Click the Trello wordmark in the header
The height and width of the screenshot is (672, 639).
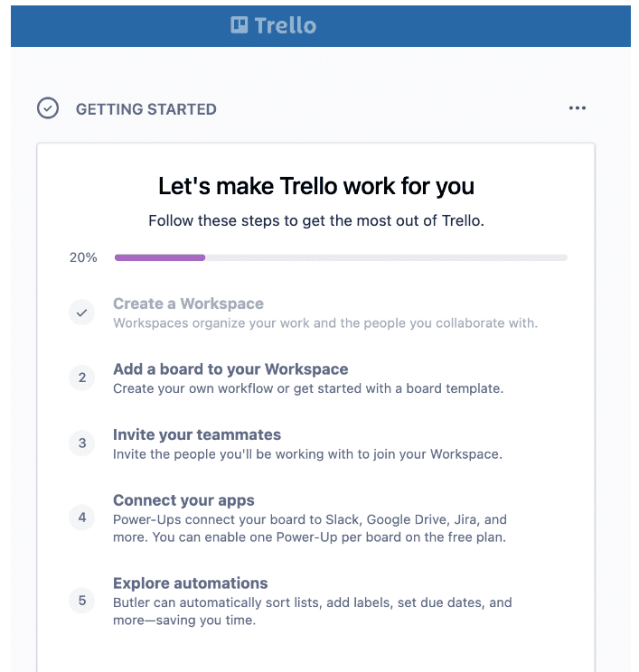click(285, 25)
